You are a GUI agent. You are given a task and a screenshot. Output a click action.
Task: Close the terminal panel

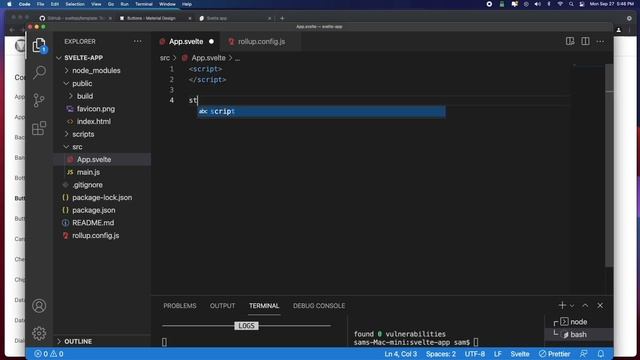600,305
